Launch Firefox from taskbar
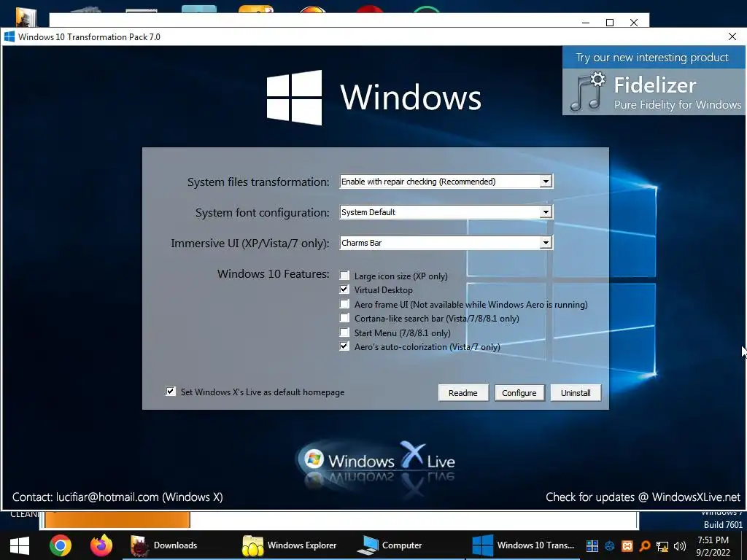 tap(101, 545)
